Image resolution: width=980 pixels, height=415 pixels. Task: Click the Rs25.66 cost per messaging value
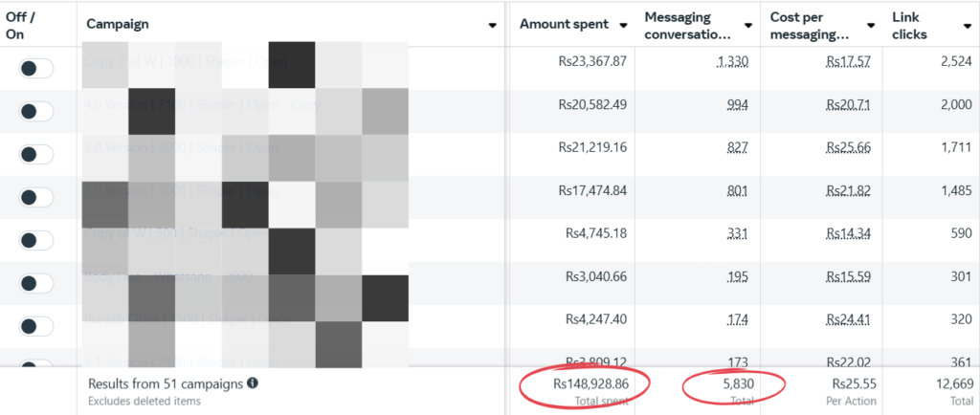coord(848,147)
